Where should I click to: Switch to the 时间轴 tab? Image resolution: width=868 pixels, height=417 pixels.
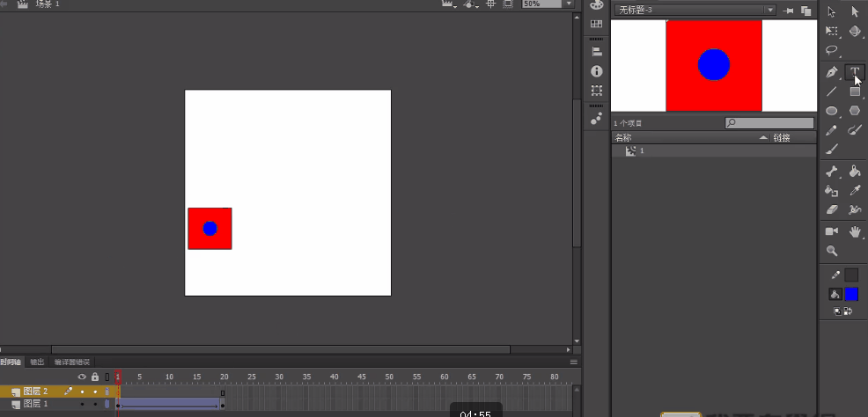tap(11, 362)
